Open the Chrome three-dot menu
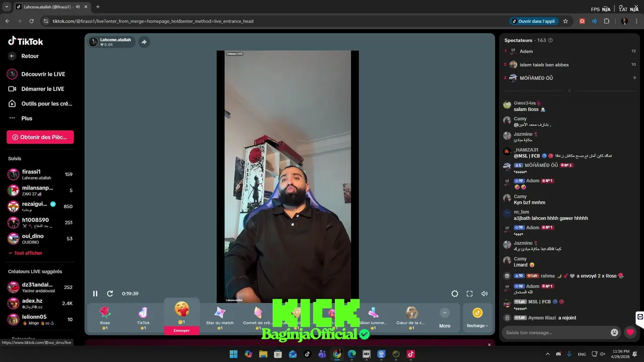Viewport: 644px width, 362px height. point(636,21)
